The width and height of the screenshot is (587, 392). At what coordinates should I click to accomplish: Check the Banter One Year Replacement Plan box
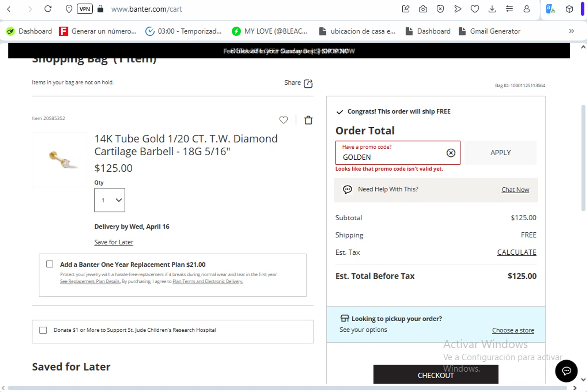click(50, 264)
